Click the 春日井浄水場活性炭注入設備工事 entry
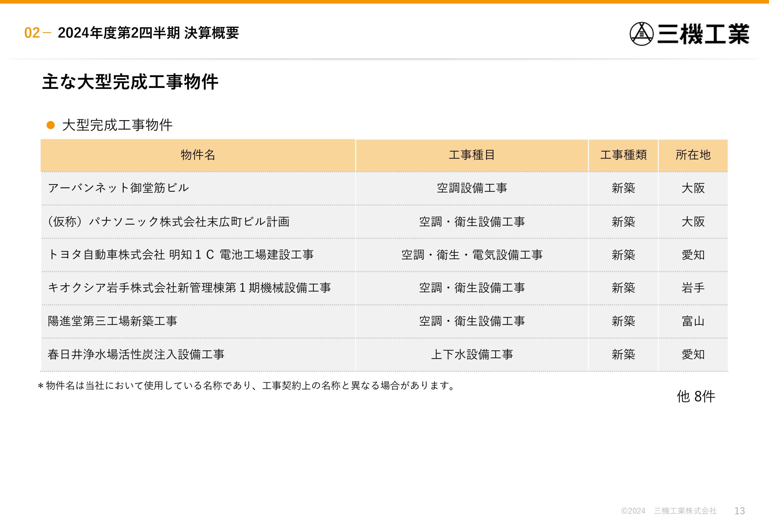 (x=136, y=354)
